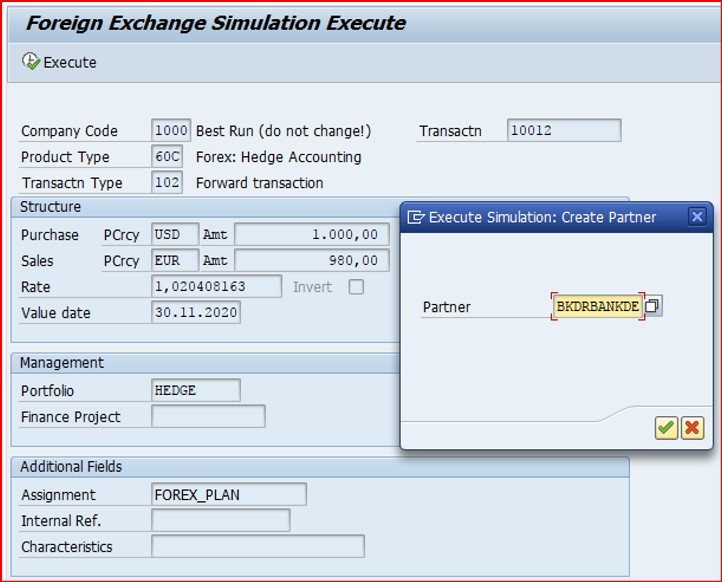The height and width of the screenshot is (582, 722).
Task: Click the Additional Fields group header
Action: pyautogui.click(x=71, y=466)
